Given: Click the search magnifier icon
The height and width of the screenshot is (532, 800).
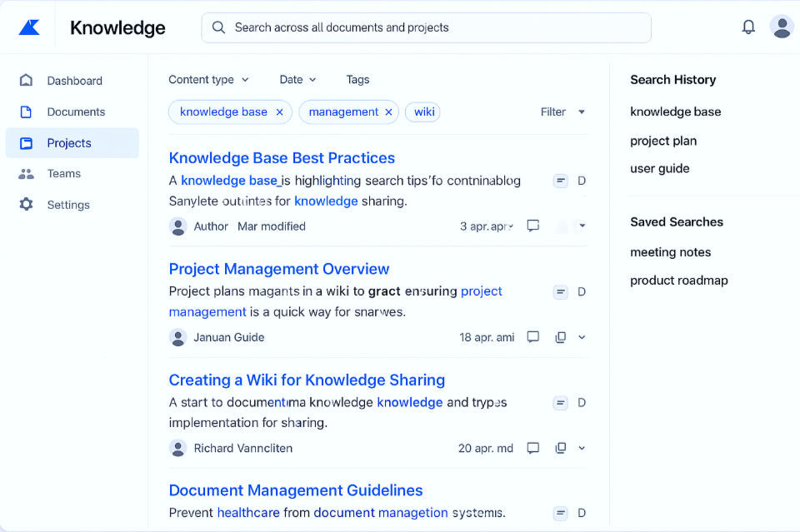Looking at the screenshot, I should pos(218,27).
